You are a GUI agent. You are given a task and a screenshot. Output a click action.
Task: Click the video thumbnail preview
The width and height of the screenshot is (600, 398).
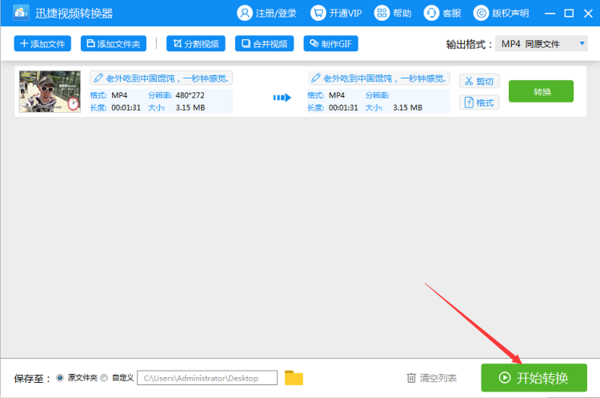click(x=50, y=91)
